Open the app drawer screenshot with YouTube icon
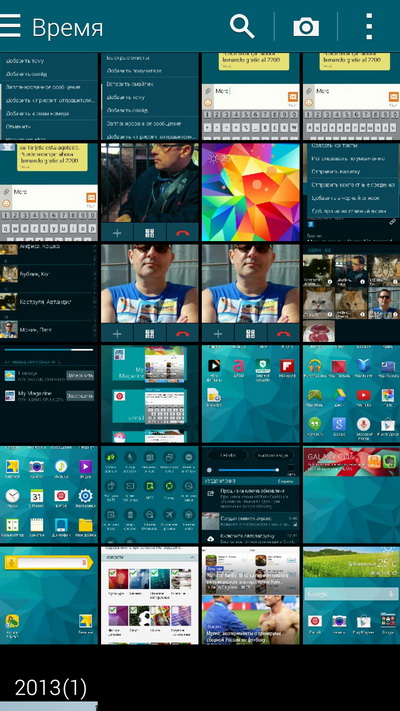Screen dimensions: 400x711 [x=351, y=394]
